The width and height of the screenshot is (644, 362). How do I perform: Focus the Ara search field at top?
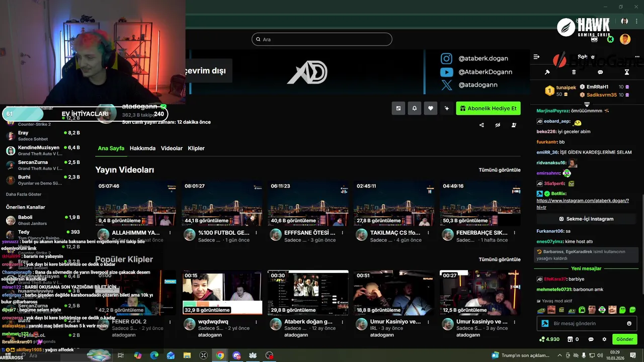pyautogui.click(x=322, y=39)
